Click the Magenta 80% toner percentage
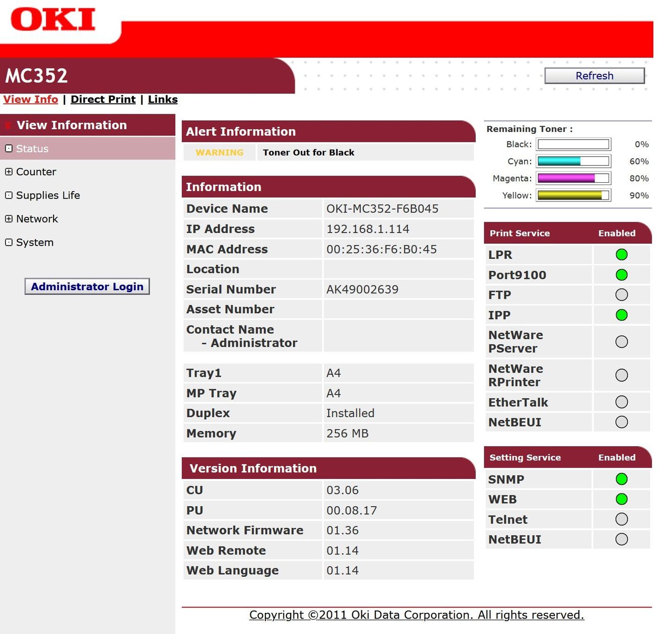Image resolution: width=672 pixels, height=634 pixels. point(639,178)
